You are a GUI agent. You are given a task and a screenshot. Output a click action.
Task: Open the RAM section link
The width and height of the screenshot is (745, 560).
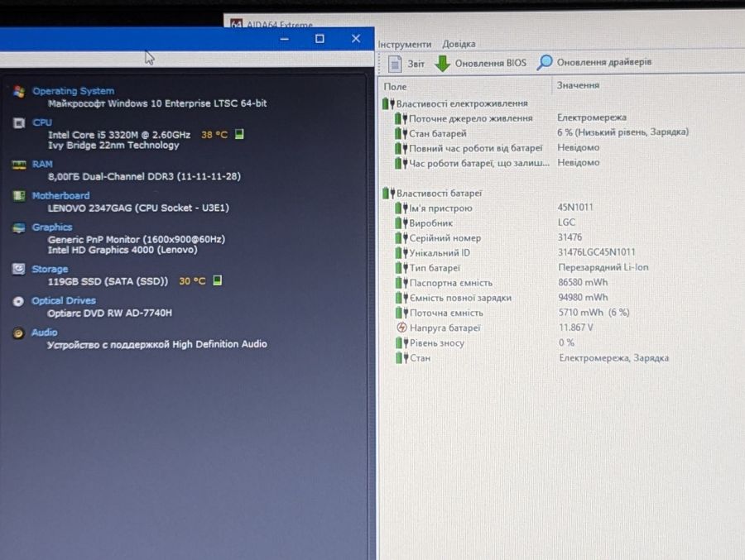pos(42,164)
